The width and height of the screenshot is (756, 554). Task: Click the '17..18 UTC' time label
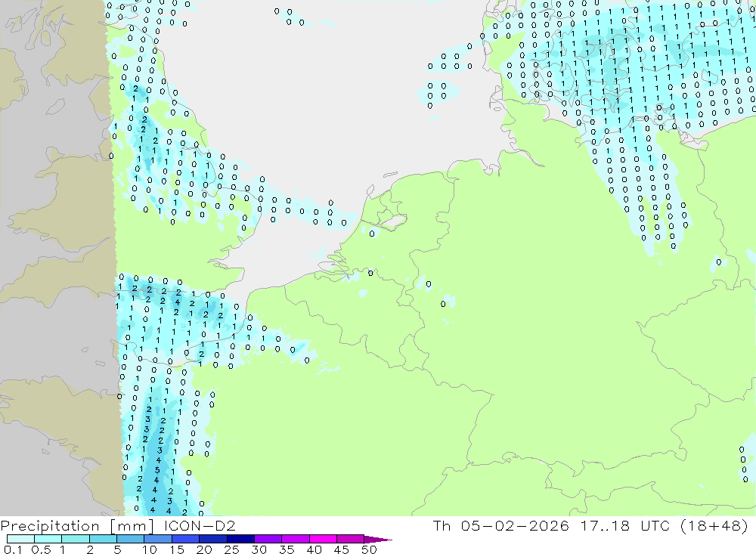point(624,525)
